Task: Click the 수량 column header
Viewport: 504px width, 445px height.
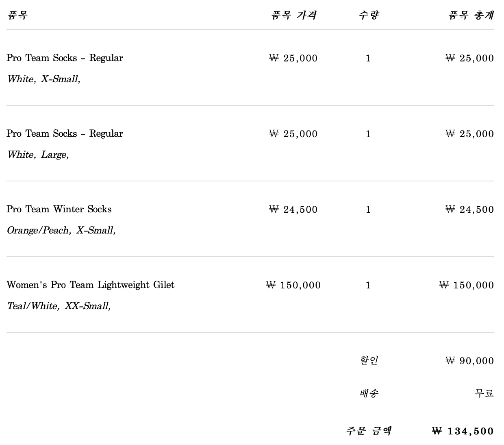Action: point(369,15)
